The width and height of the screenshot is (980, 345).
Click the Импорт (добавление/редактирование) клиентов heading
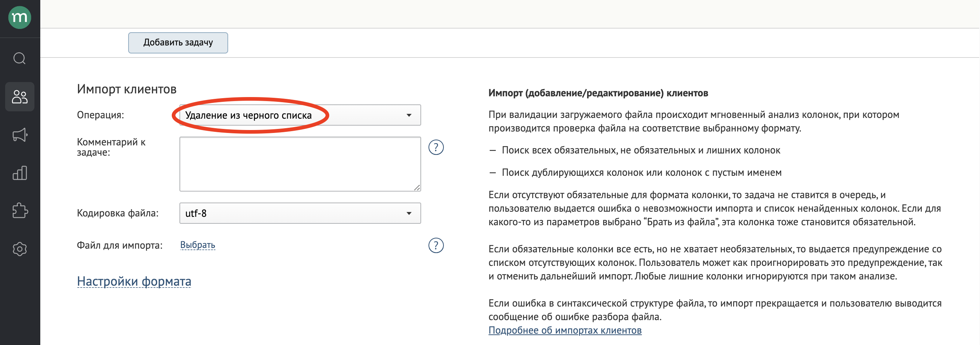(598, 93)
